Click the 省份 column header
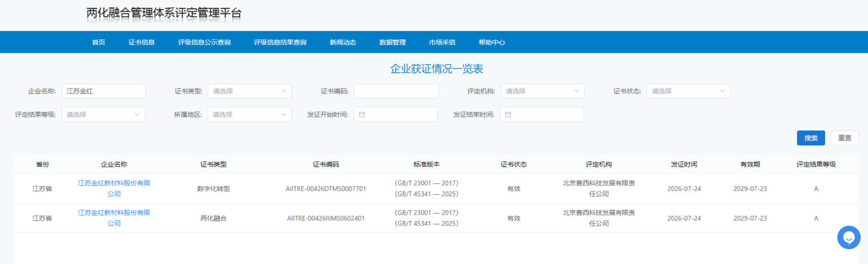The image size is (868, 264). pyautogui.click(x=42, y=164)
